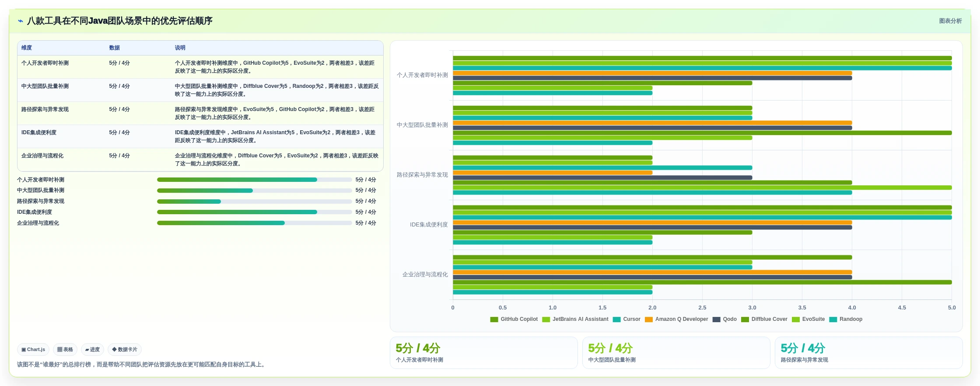Click the 2.5 tick label on chart axis

(702, 308)
